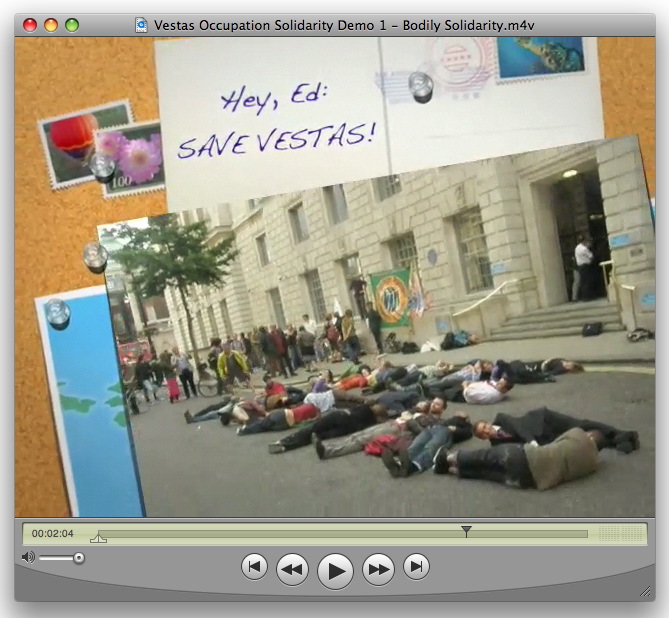Fast forward the video
669x618 pixels.
tap(378, 569)
